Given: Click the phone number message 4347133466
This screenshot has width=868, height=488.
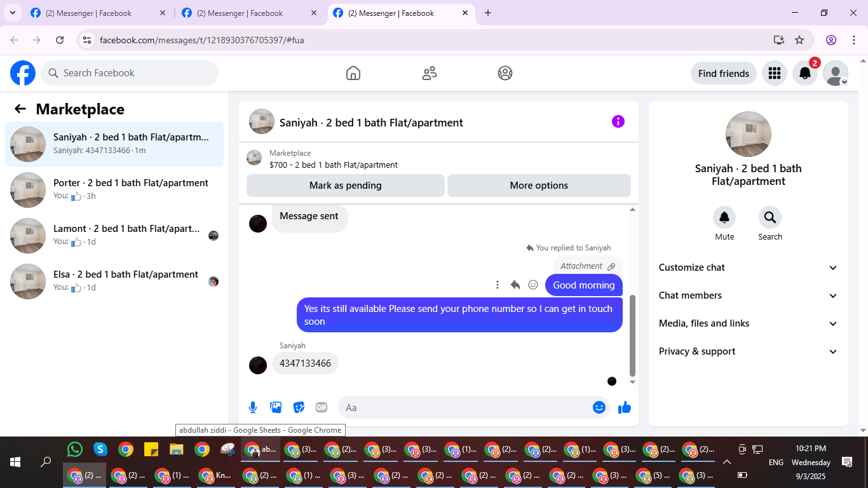Looking at the screenshot, I should (305, 363).
